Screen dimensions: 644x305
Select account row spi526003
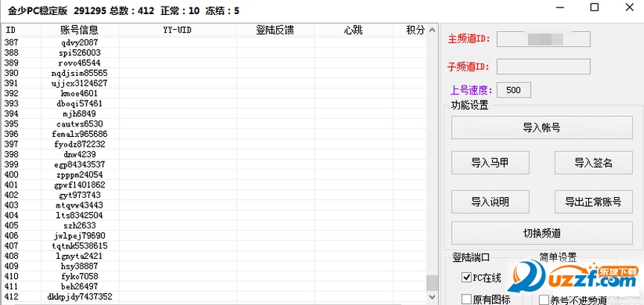pyautogui.click(x=214, y=53)
